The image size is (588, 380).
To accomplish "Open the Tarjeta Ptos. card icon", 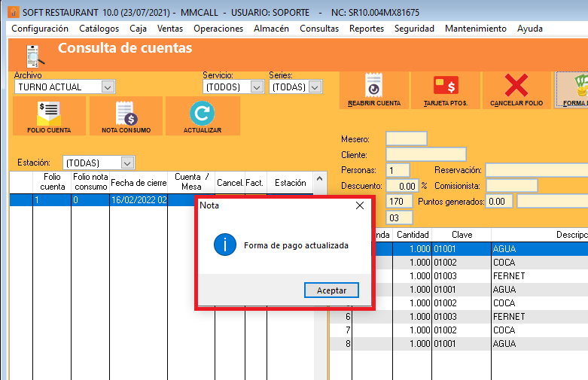I will pos(446,85).
